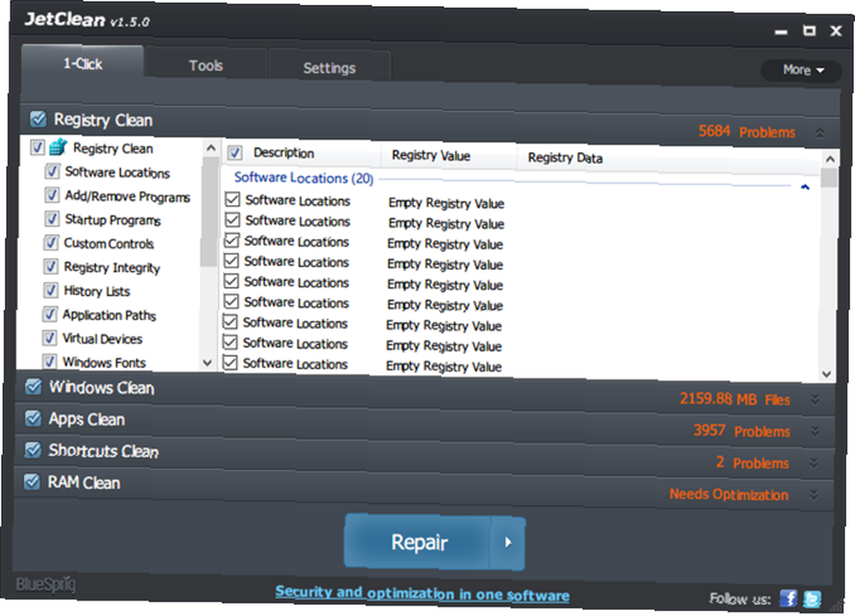
Task: Switch to the Tools tab
Action: tap(205, 65)
